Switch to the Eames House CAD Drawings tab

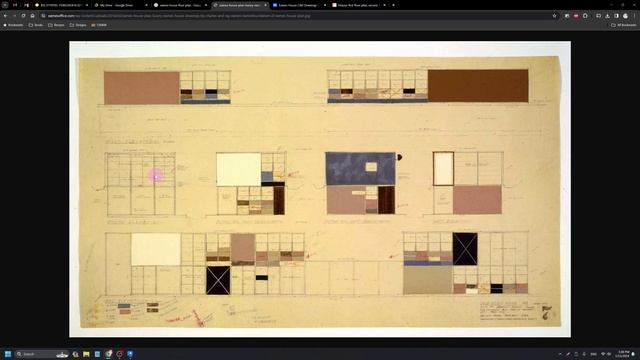click(299, 5)
